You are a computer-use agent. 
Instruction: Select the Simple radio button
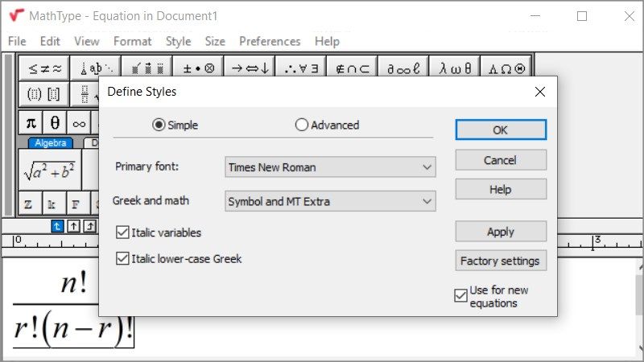coord(159,125)
